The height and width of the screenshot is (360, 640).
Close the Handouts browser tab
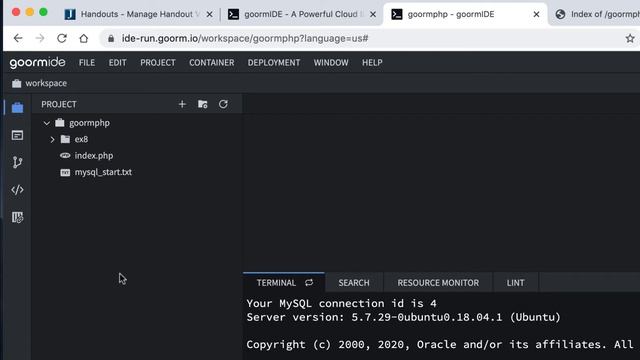pyautogui.click(x=209, y=14)
